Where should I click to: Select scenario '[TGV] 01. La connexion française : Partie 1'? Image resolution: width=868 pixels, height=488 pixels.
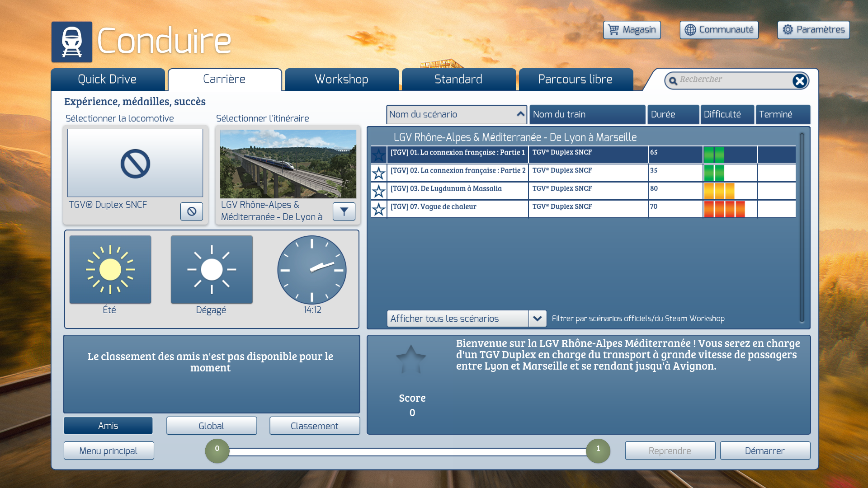pyautogui.click(x=583, y=155)
